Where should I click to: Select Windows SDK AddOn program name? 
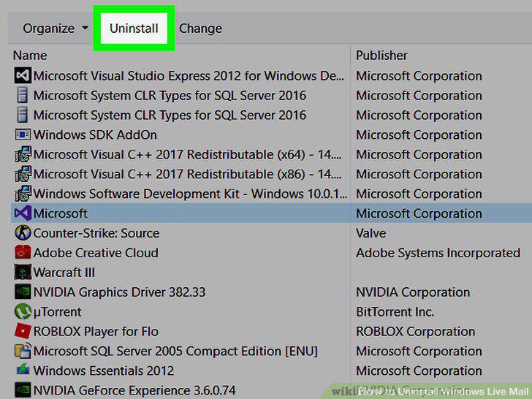(x=95, y=134)
